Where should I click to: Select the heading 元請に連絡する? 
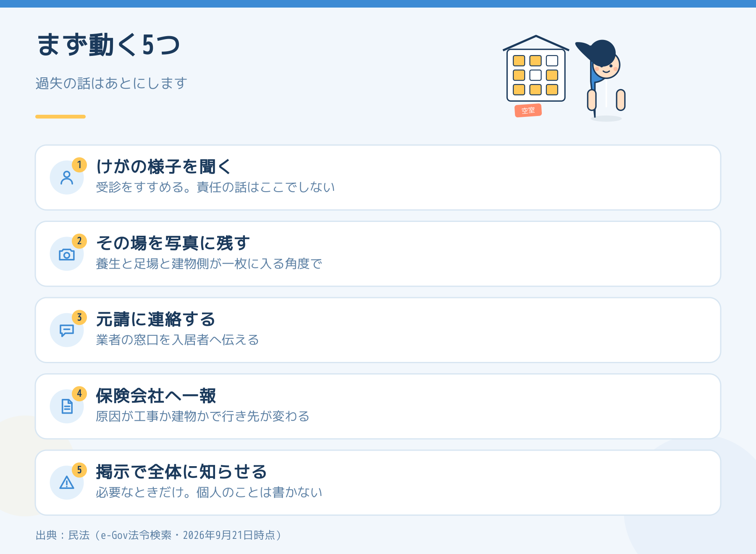(155, 319)
